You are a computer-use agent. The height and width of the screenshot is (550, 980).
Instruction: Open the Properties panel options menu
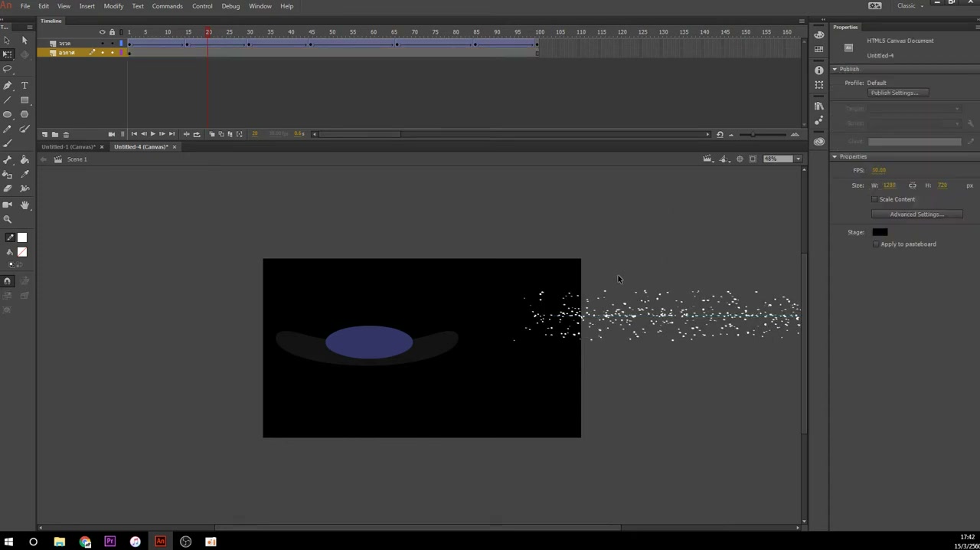tap(976, 28)
